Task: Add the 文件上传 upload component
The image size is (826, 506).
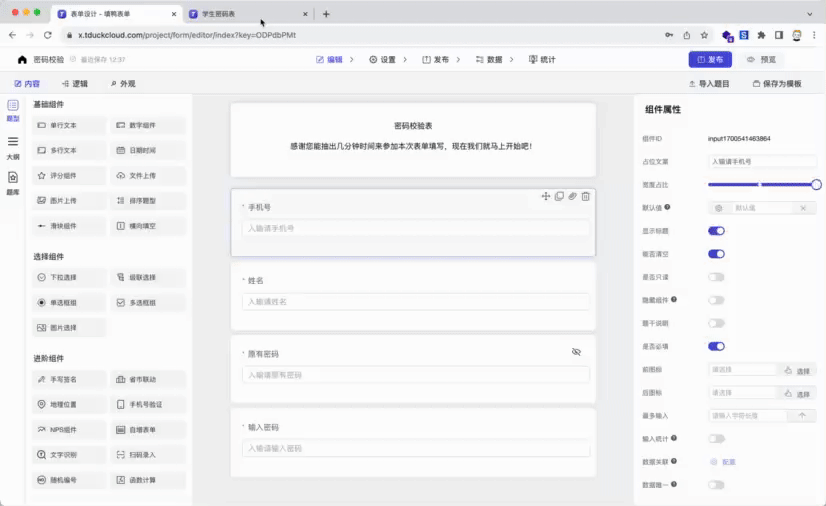Action: coord(148,176)
